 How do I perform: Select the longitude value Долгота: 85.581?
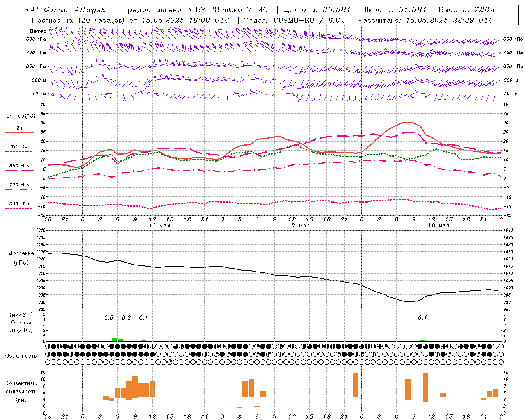(317, 10)
